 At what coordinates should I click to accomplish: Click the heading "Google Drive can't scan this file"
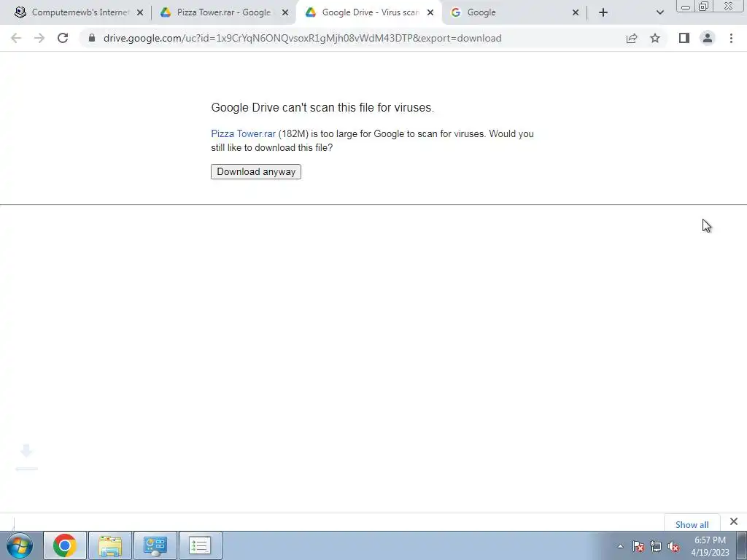[322, 108]
